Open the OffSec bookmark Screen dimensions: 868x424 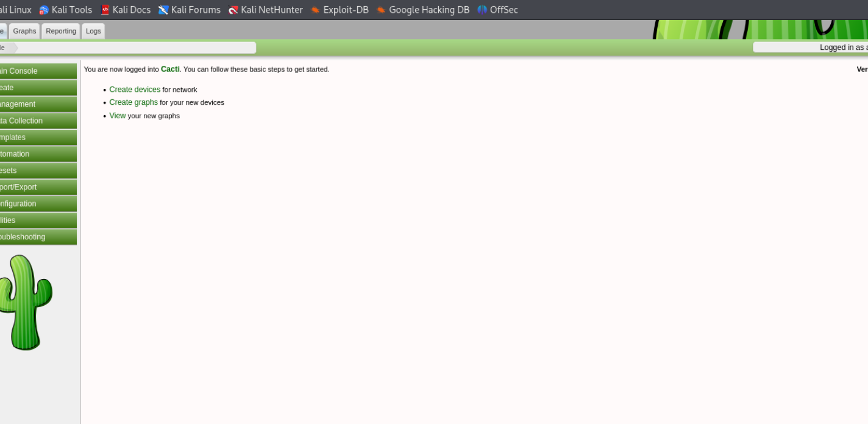(497, 10)
